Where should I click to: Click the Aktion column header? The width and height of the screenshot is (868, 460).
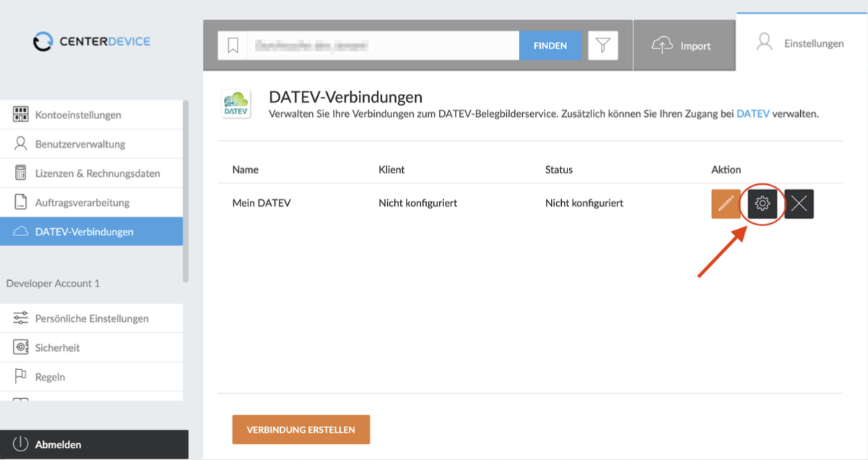tap(726, 170)
